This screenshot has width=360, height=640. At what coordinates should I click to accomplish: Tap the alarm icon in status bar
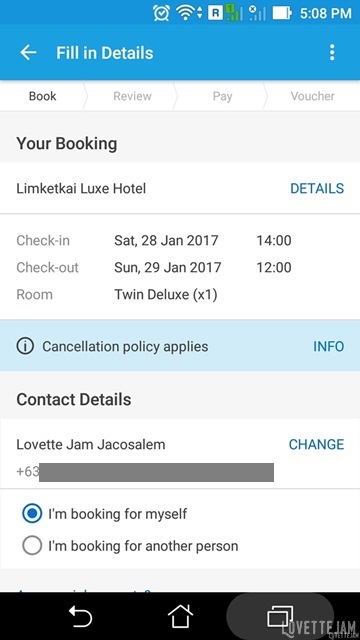[161, 13]
